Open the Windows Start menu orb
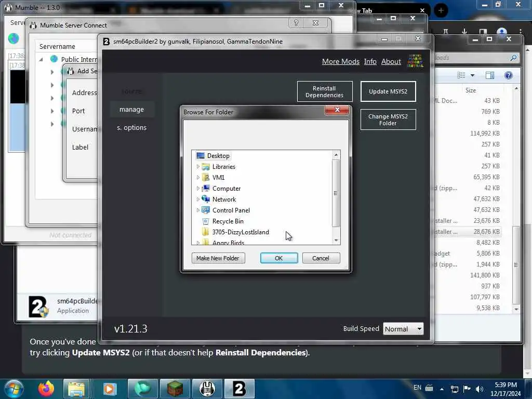The width and height of the screenshot is (532, 399). click(x=14, y=389)
